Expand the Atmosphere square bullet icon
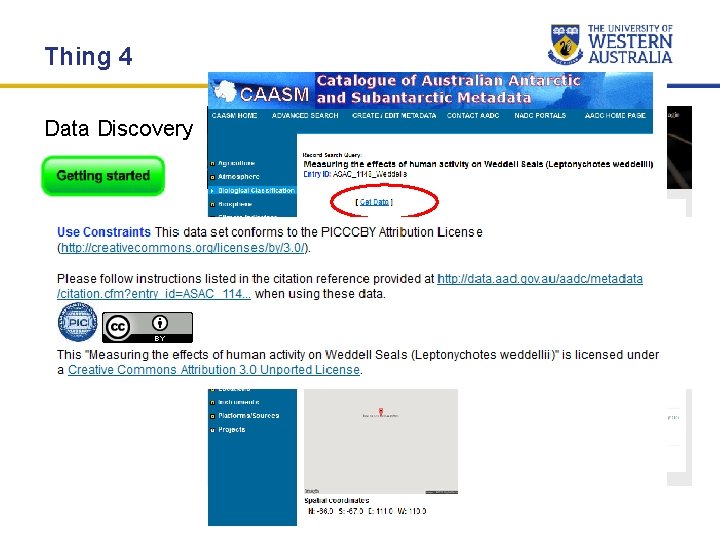 pos(213,177)
